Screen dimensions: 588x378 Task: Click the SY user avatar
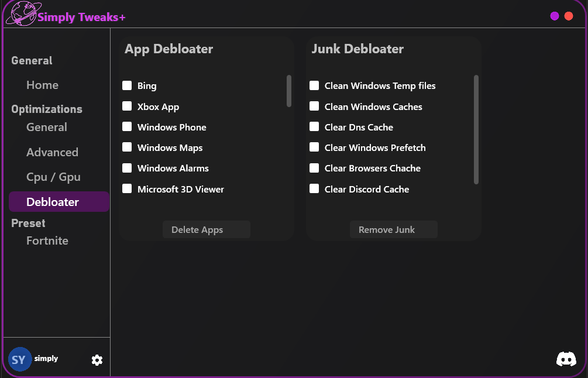pos(19,359)
